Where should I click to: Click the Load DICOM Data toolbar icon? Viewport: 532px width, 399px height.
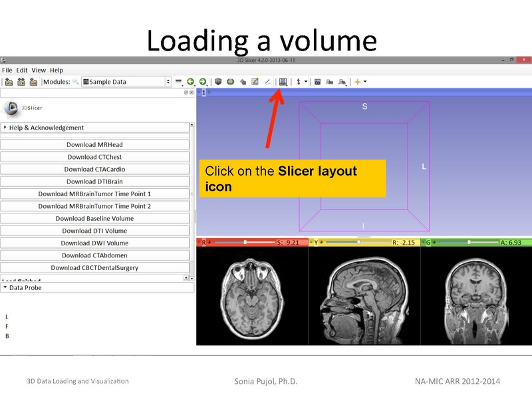pos(21,82)
